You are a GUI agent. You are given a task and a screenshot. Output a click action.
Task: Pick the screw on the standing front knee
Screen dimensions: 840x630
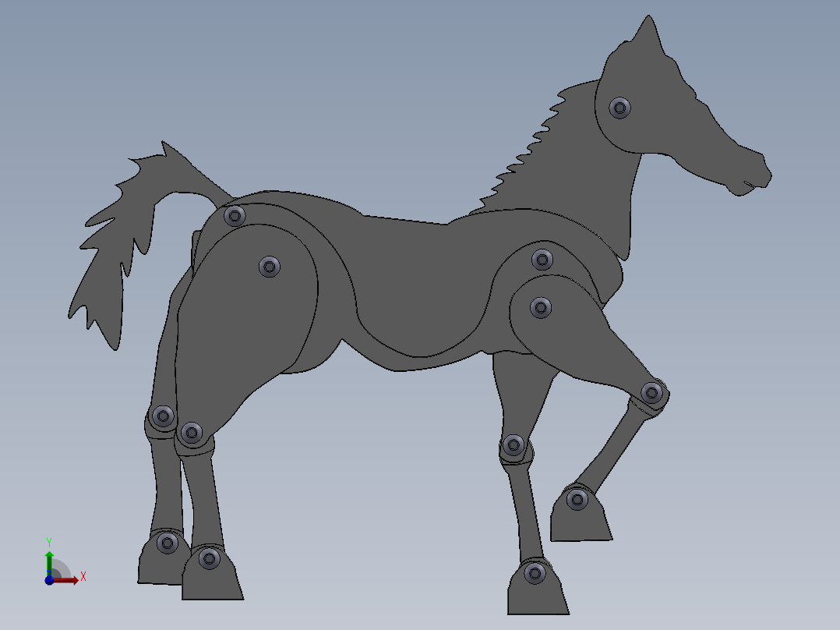click(x=514, y=445)
